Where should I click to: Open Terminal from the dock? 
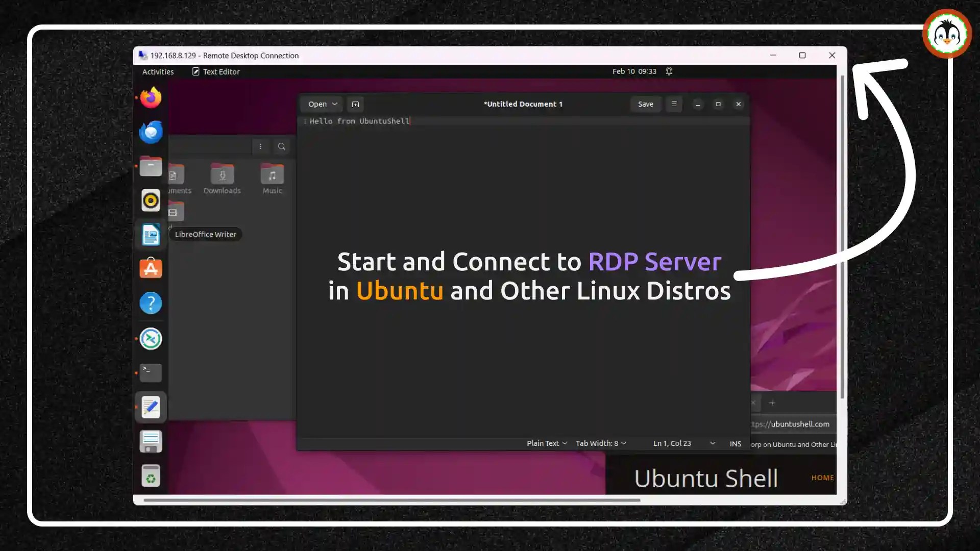click(x=151, y=373)
